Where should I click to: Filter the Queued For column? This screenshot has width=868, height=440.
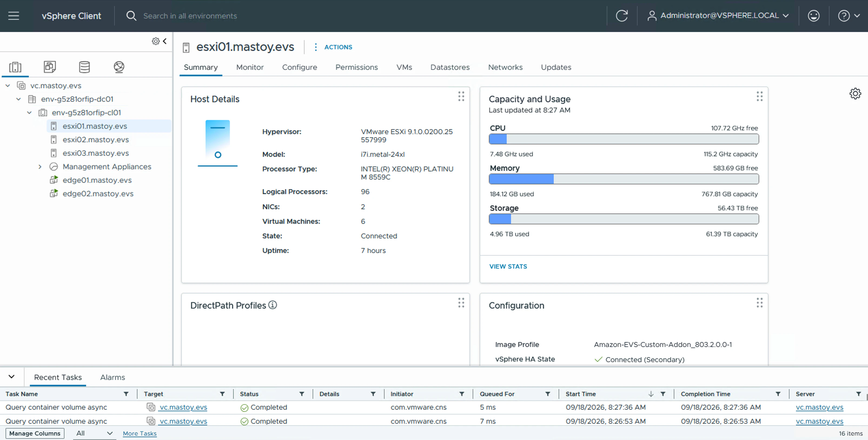[548, 394]
